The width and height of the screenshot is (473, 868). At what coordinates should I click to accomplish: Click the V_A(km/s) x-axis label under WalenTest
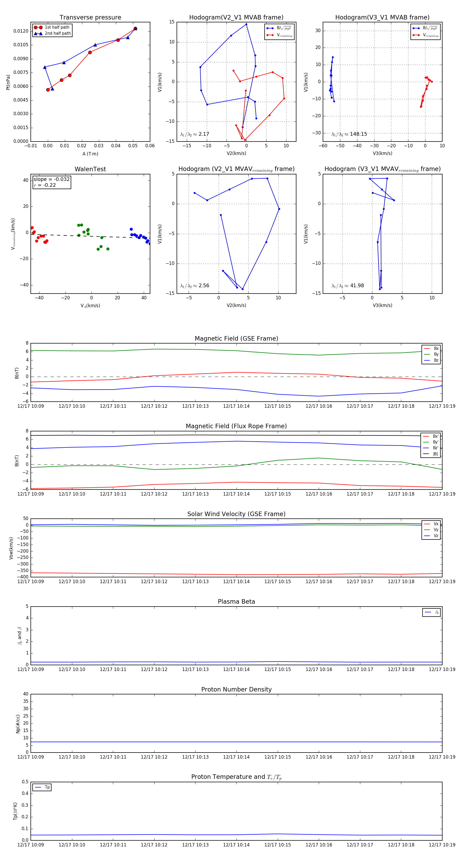(x=90, y=306)
